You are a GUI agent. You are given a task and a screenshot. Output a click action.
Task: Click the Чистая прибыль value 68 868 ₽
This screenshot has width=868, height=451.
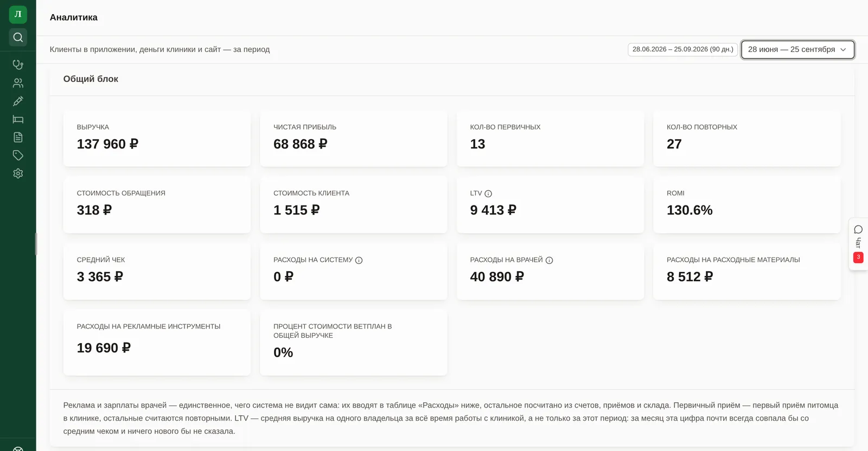tap(300, 144)
